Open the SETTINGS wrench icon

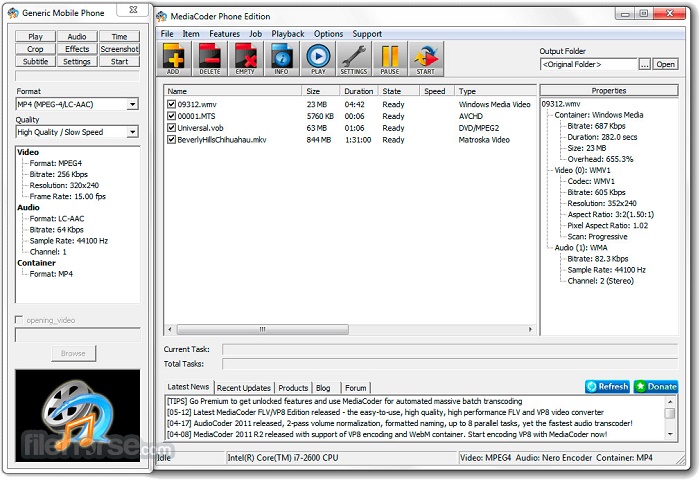(354, 58)
